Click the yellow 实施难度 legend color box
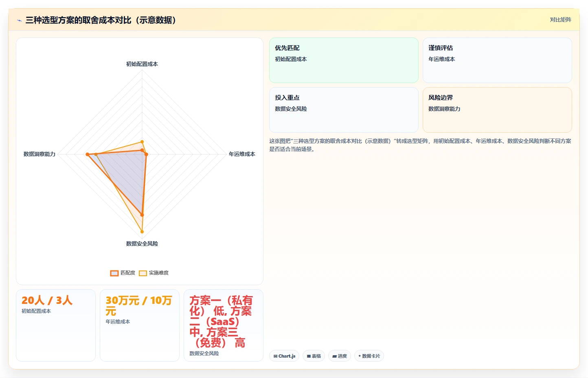588x378 pixels. click(143, 273)
